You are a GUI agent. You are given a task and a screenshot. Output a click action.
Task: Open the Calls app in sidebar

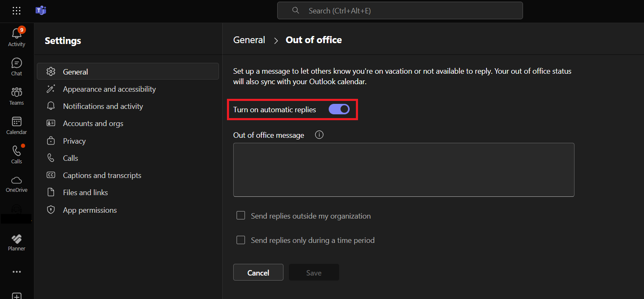[x=17, y=155]
